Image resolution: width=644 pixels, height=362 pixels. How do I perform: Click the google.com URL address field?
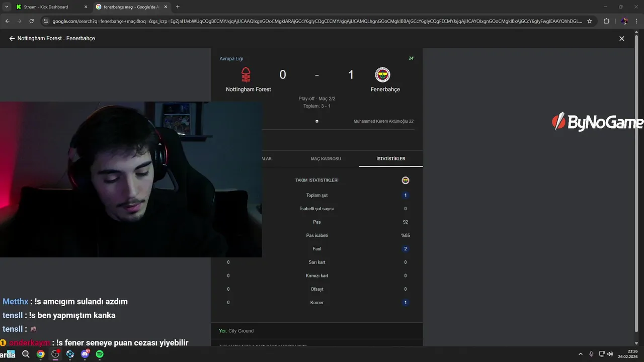pyautogui.click(x=317, y=21)
